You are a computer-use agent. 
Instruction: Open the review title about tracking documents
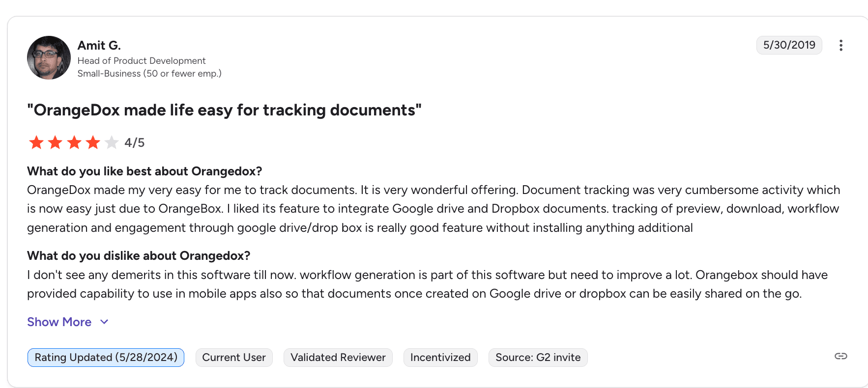[224, 110]
